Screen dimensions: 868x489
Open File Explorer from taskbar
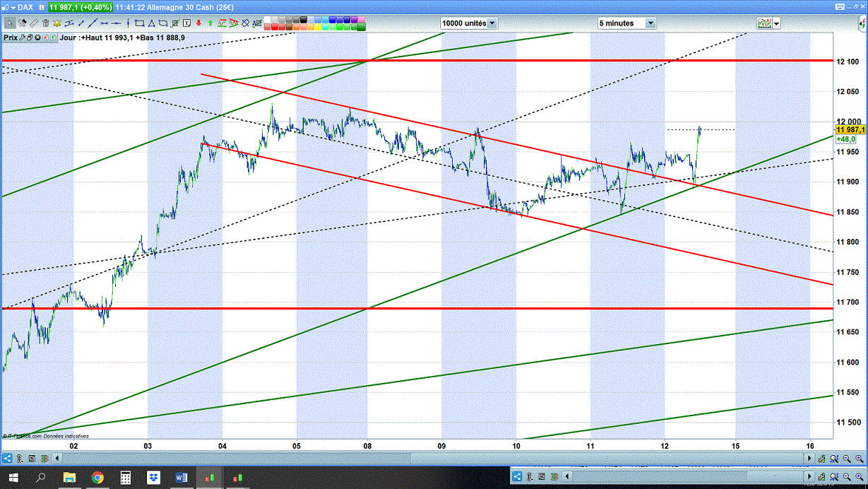[x=69, y=478]
